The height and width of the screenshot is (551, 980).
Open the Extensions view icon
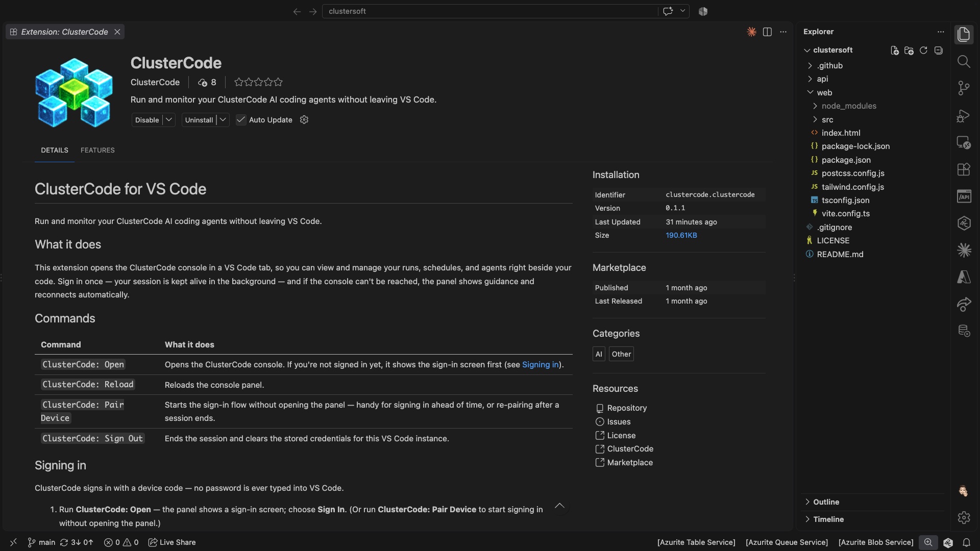pos(964,169)
